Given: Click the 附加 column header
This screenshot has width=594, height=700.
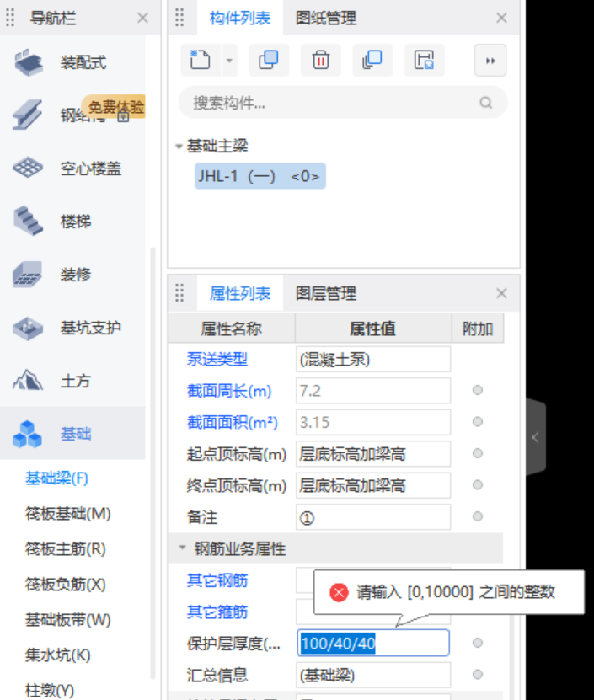Looking at the screenshot, I should tap(478, 329).
